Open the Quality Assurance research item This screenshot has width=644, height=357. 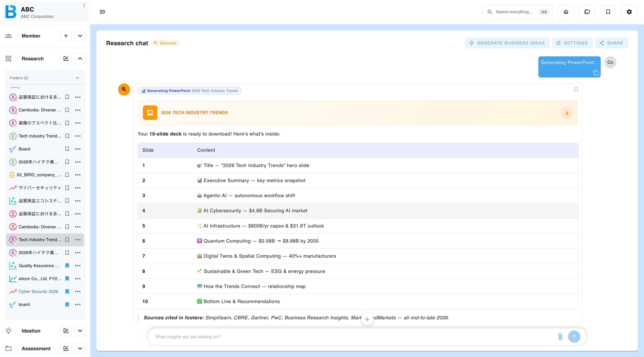point(39,266)
